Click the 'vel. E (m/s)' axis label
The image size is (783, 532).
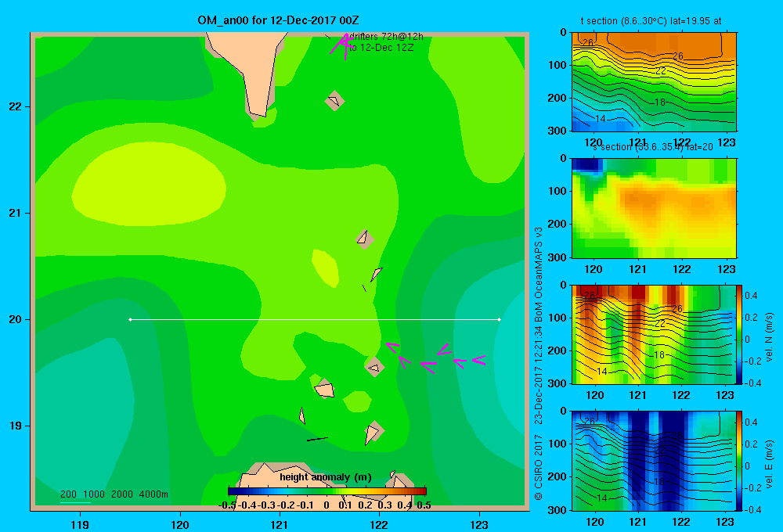click(769, 463)
